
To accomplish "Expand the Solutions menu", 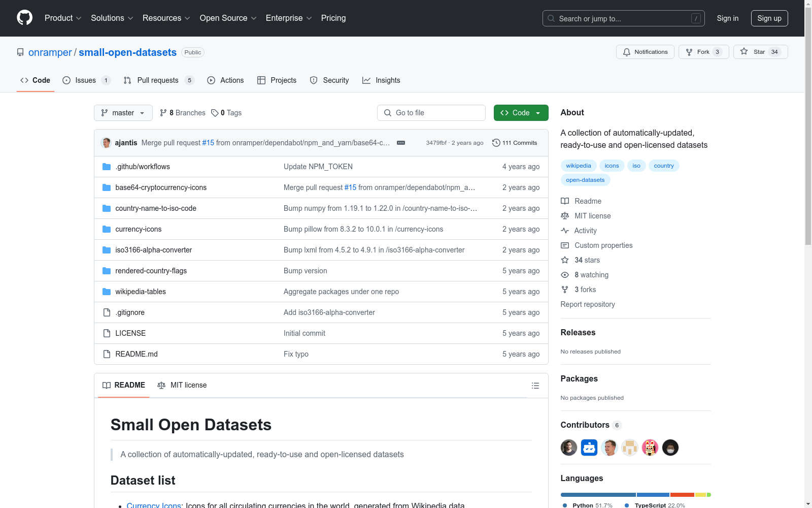I will point(112,18).
